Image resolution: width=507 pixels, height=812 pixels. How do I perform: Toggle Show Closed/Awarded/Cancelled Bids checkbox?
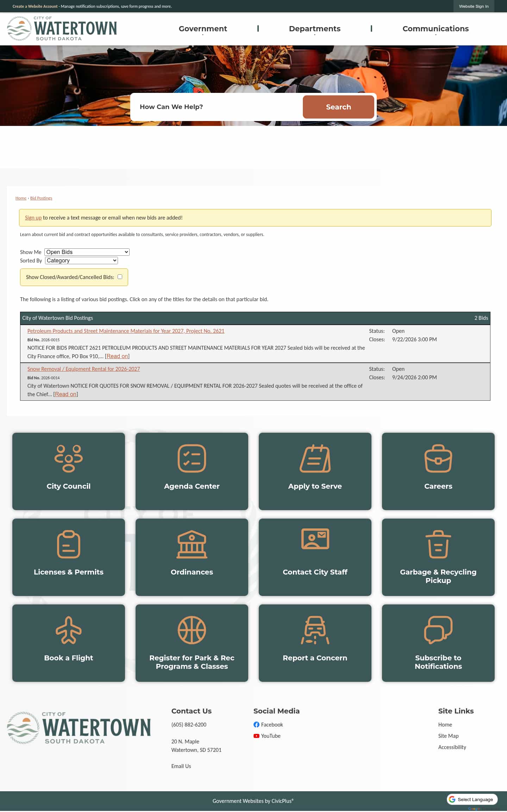coord(120,277)
